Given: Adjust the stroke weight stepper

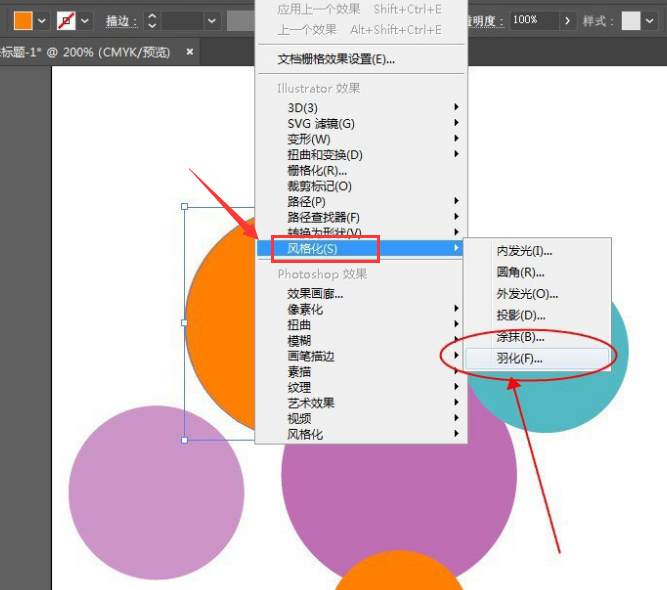Looking at the screenshot, I should coord(152,20).
